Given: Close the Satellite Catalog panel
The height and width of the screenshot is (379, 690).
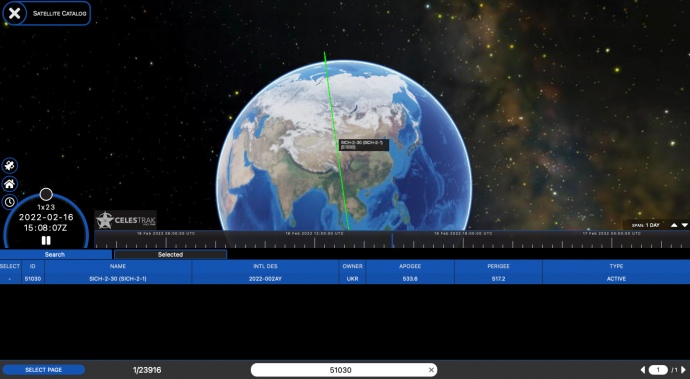Looking at the screenshot, I should click(x=14, y=13).
